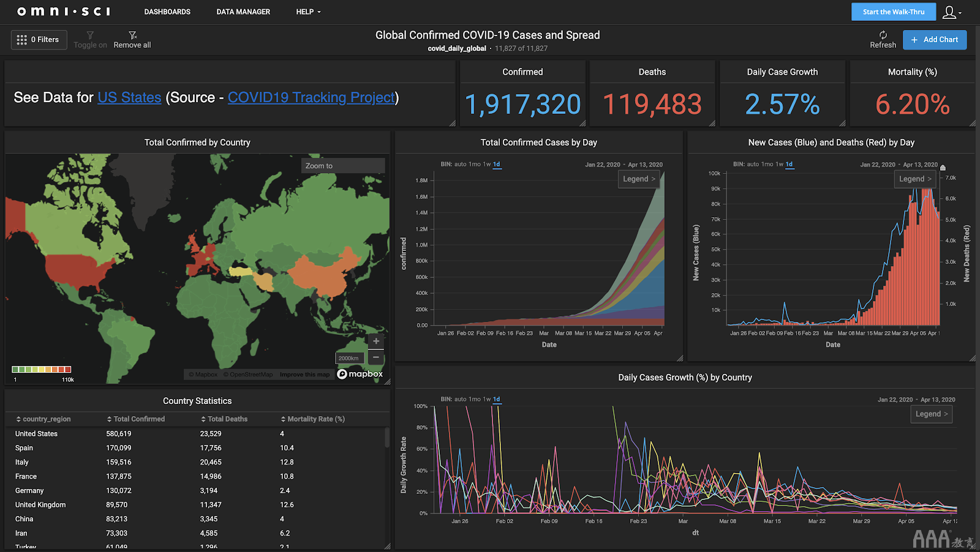This screenshot has width=980, height=552.
Task: Select the China table row
Action: click(195, 519)
